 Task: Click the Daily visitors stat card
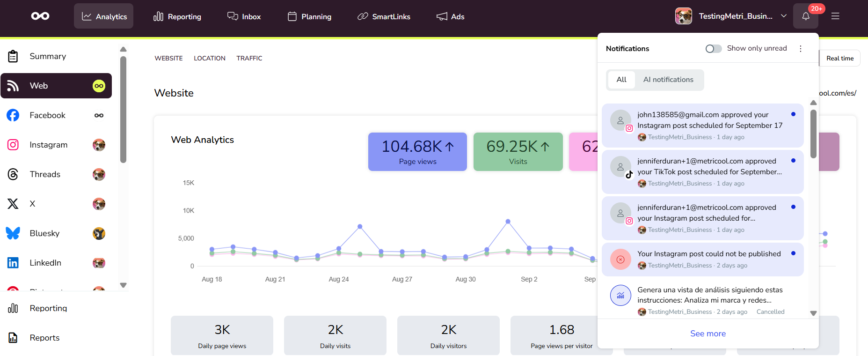point(448,335)
